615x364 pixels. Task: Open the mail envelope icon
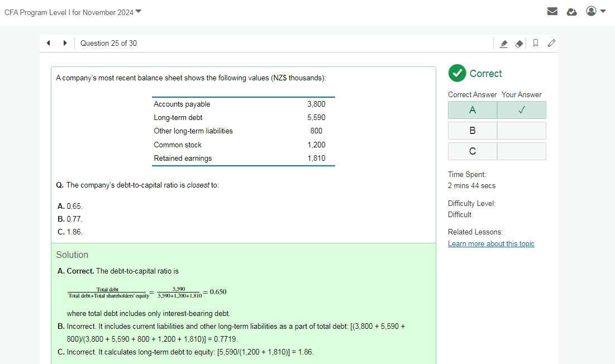(x=552, y=11)
